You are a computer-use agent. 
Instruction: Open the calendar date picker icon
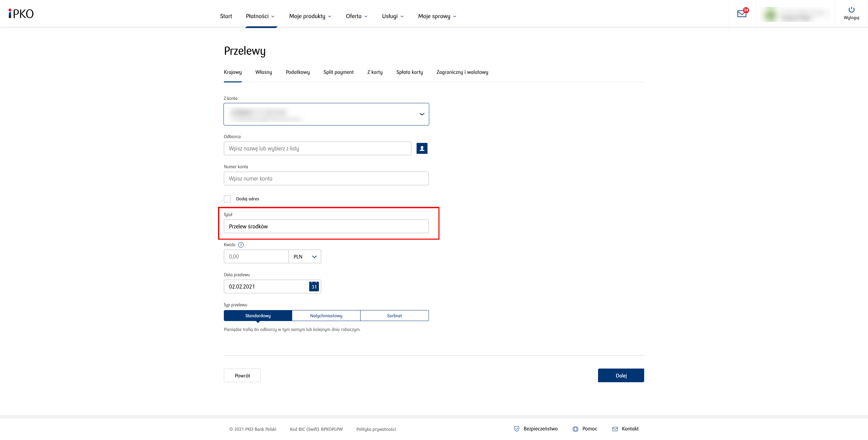point(314,286)
